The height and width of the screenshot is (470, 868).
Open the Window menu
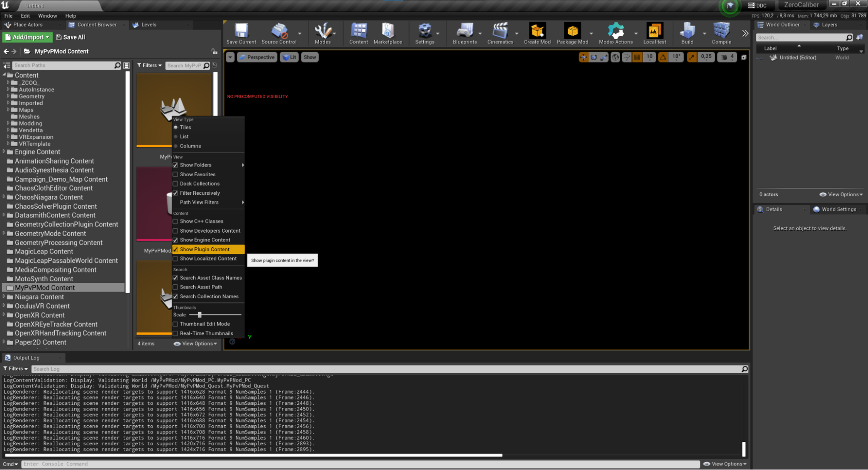[47, 16]
